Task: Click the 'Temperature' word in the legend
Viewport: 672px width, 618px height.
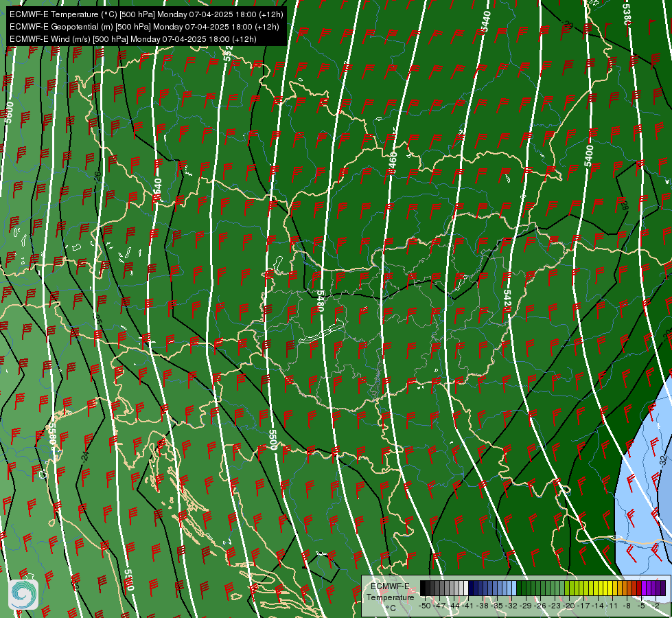Action: pos(391,597)
